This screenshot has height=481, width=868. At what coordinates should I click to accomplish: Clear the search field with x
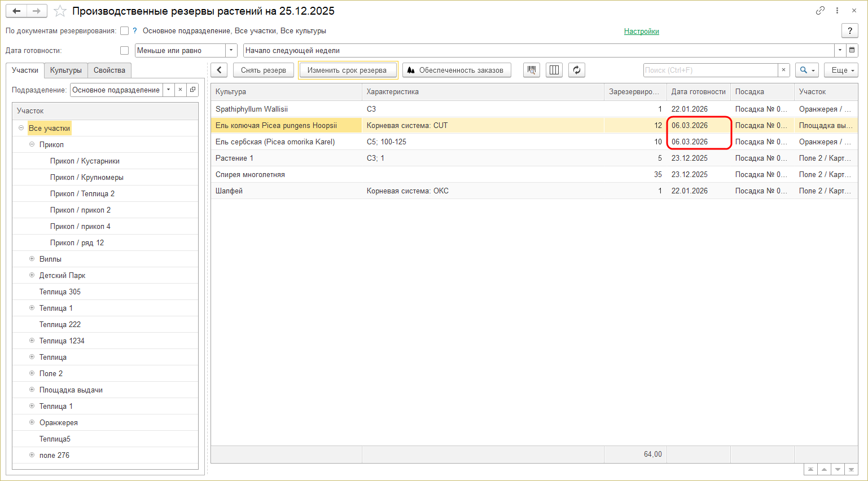point(783,70)
